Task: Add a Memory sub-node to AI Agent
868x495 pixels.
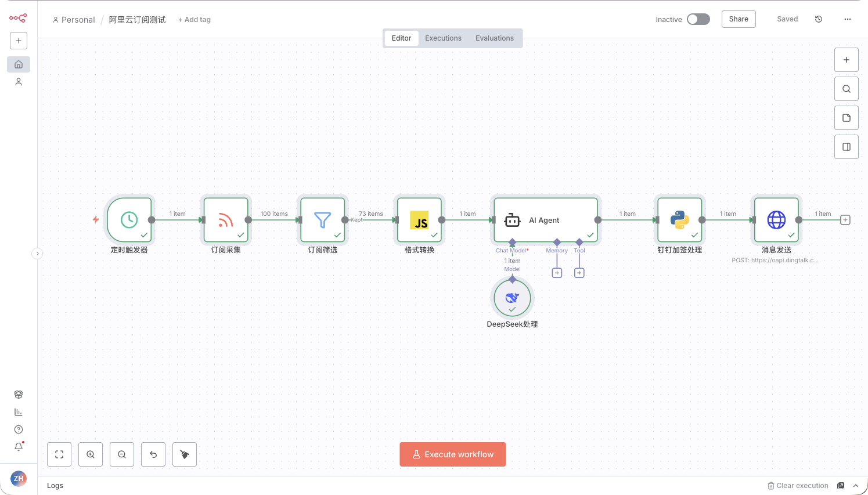Action: (x=557, y=273)
